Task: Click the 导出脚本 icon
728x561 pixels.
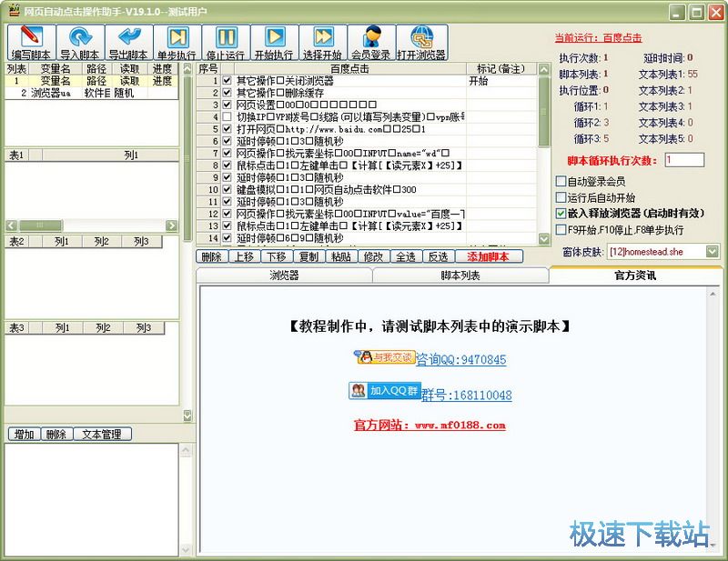Action: pyautogui.click(x=127, y=43)
